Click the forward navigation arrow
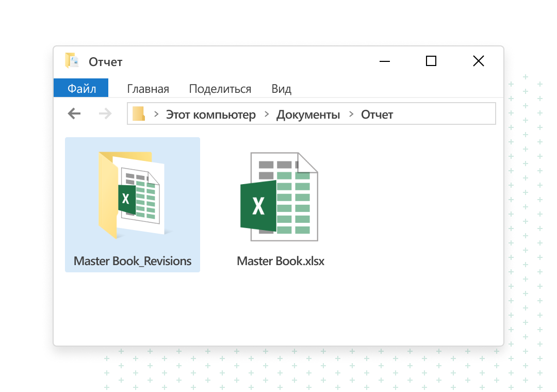 point(105,113)
